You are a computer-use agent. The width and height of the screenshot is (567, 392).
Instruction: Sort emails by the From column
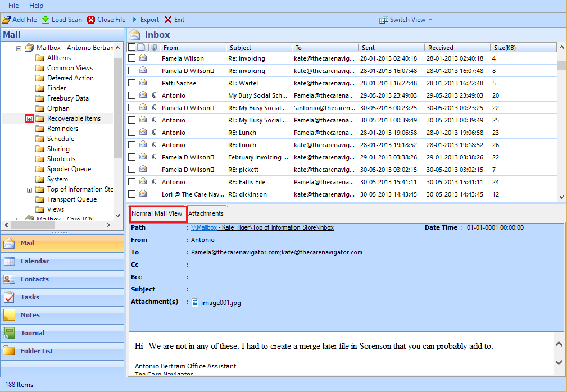(x=193, y=47)
